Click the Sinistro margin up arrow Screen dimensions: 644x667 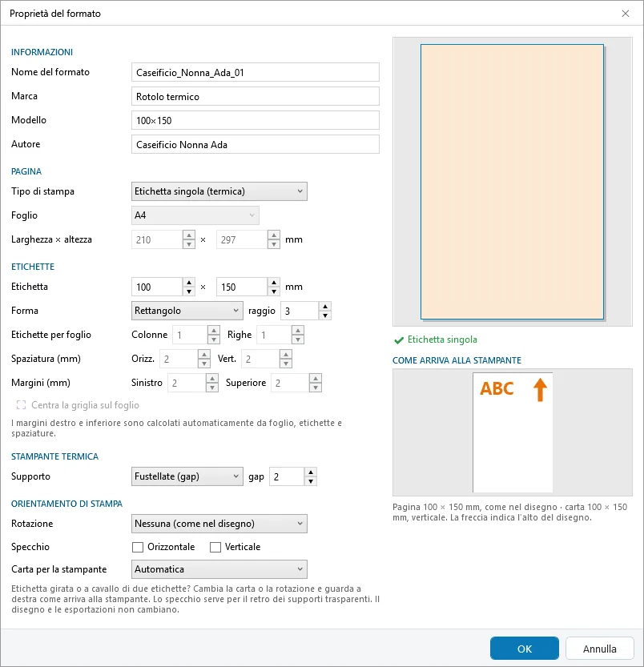pos(212,378)
